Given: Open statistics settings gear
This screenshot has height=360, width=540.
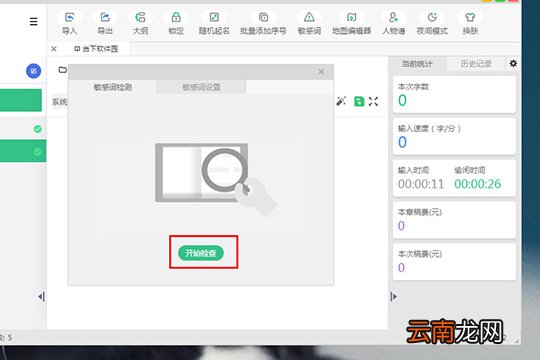Looking at the screenshot, I should point(513,63).
